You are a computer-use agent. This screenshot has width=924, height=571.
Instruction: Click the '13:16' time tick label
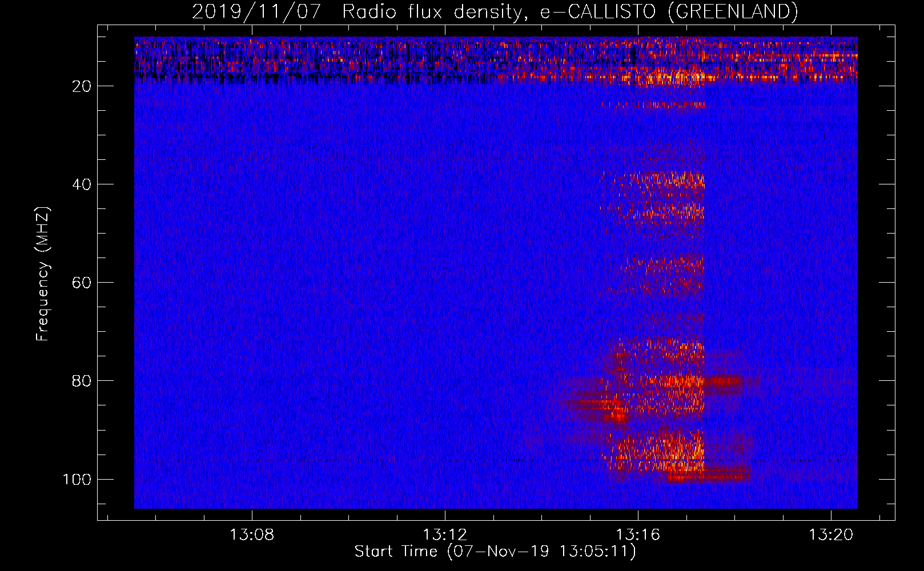pyautogui.click(x=638, y=534)
